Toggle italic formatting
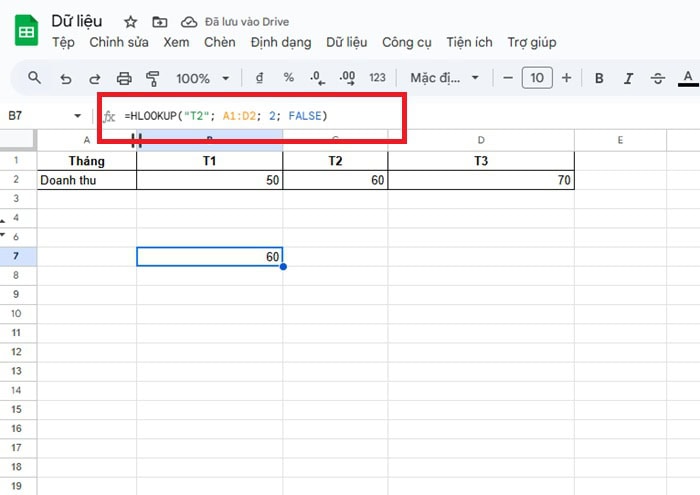This screenshot has height=495, width=700. [x=628, y=79]
